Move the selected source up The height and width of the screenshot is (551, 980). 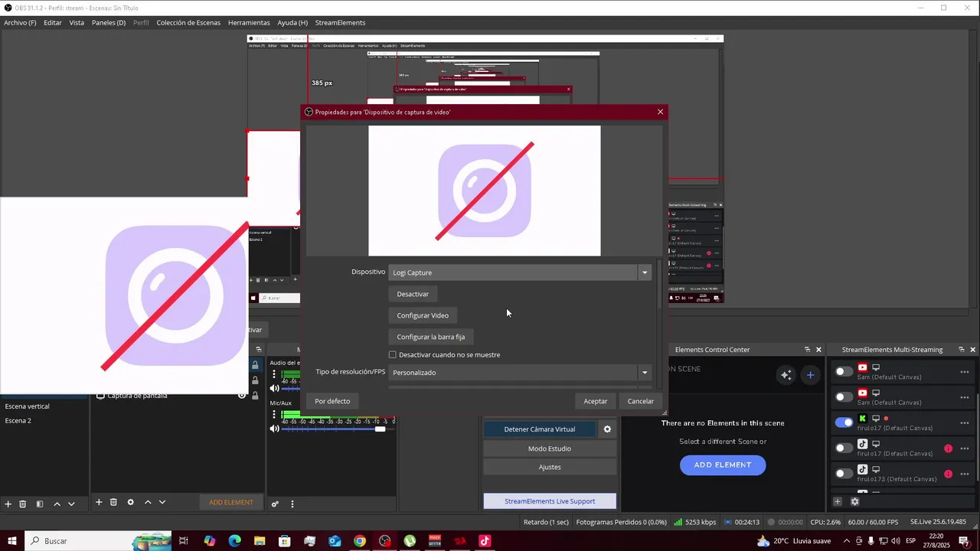148,502
